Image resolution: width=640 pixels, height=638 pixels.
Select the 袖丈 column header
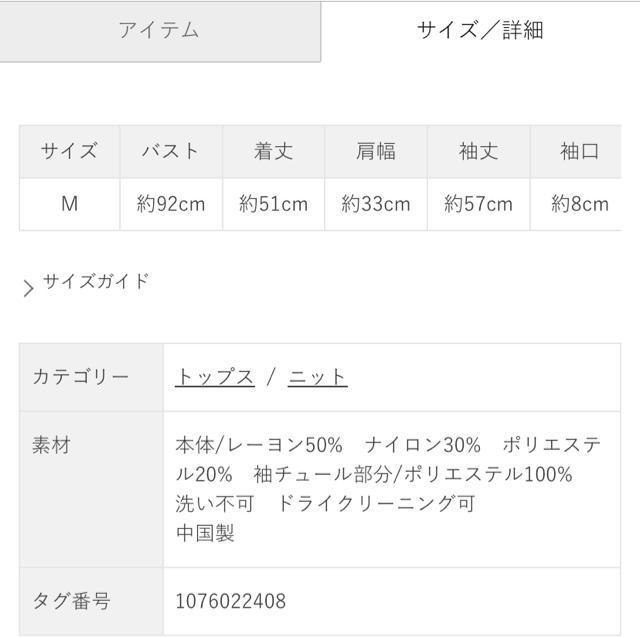(478, 152)
